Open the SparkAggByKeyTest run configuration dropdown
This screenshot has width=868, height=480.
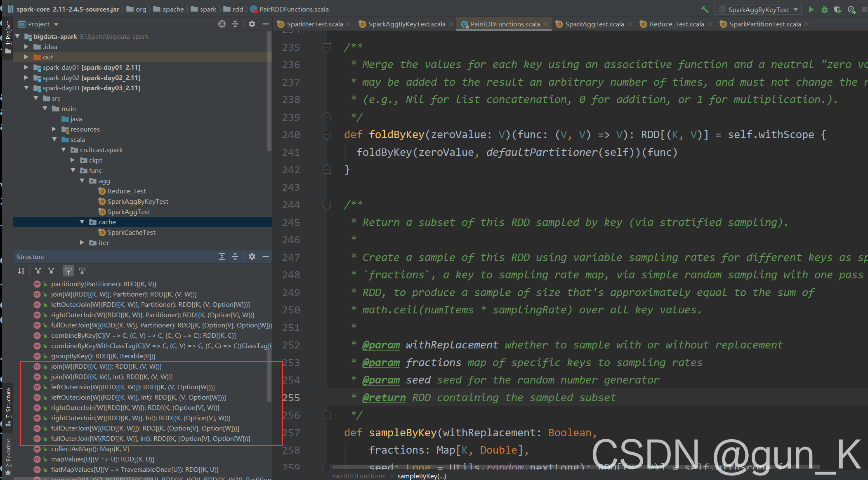[758, 9]
